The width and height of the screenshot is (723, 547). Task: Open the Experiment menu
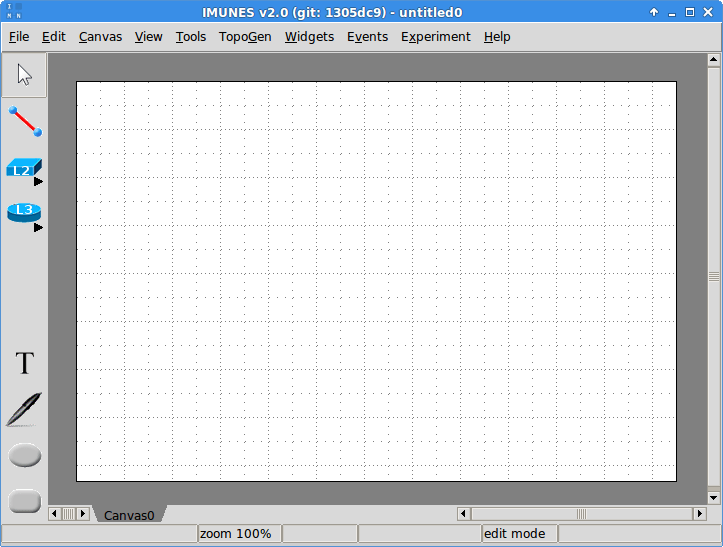435,37
